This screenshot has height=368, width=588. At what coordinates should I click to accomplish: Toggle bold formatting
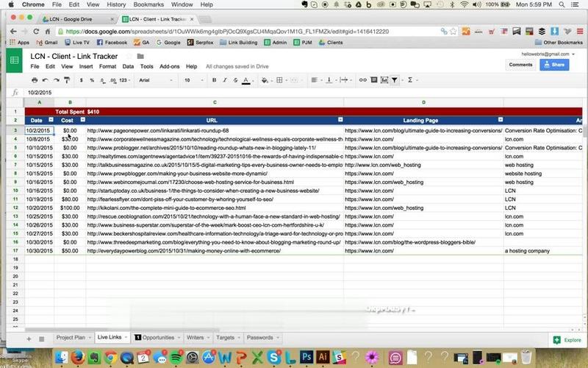click(214, 80)
